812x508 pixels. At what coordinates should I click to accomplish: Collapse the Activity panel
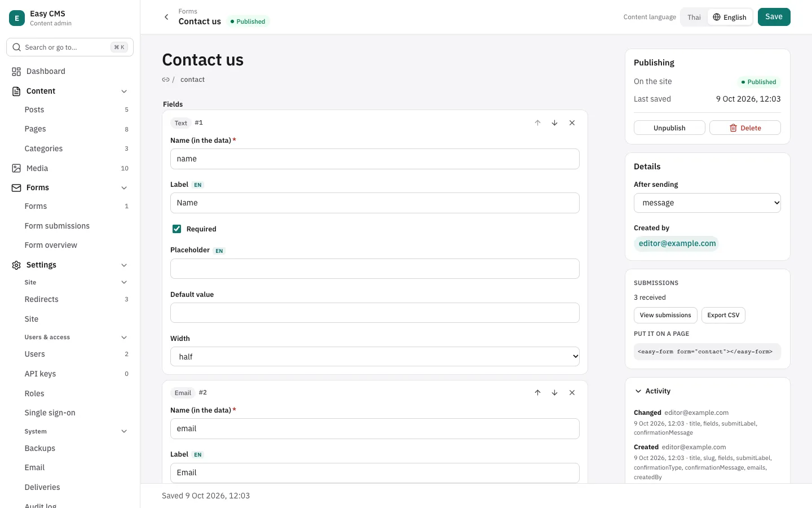[x=638, y=391]
